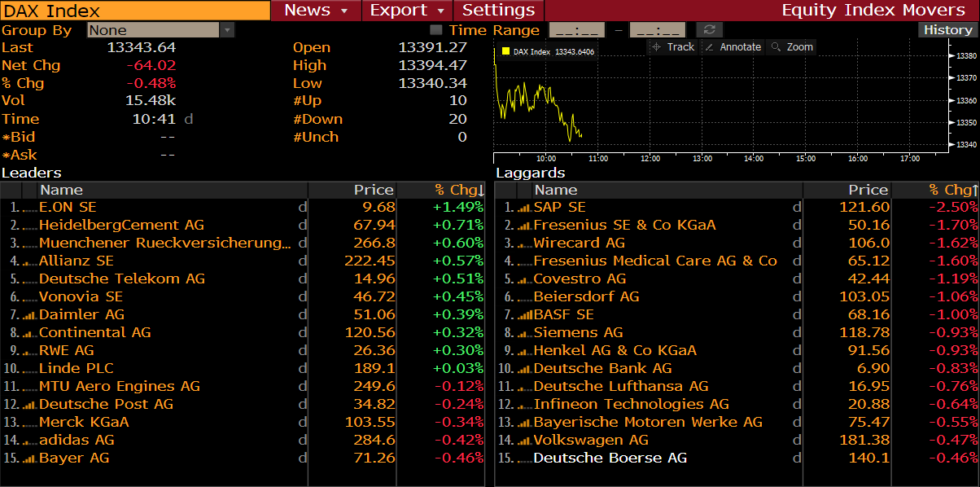
Task: Sort Laggards by the % Chg column header
Action: [935, 190]
